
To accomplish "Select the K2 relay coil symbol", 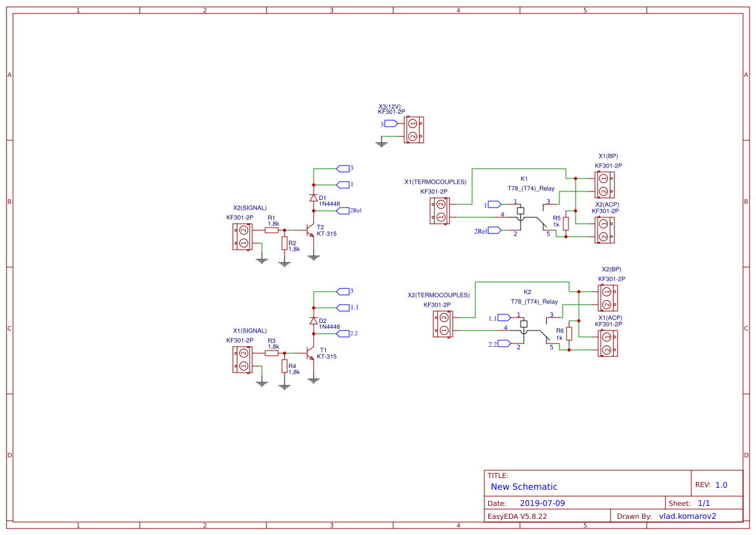I will [x=524, y=324].
